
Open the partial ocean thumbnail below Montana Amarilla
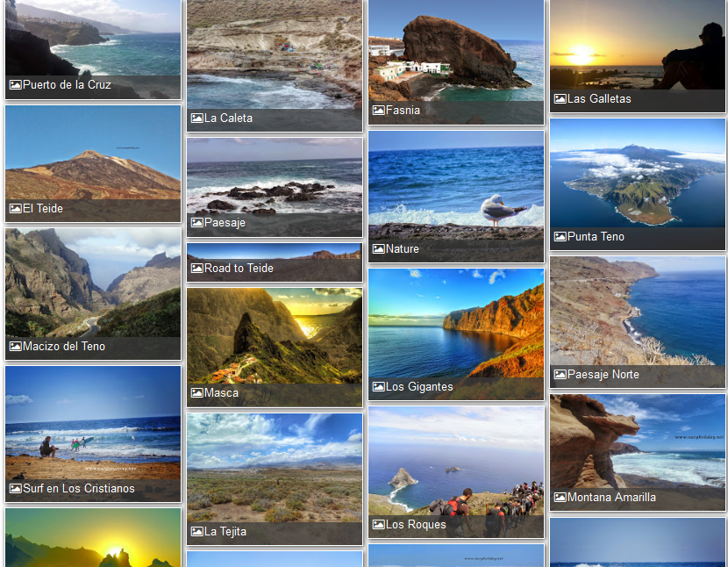pyautogui.click(x=637, y=543)
